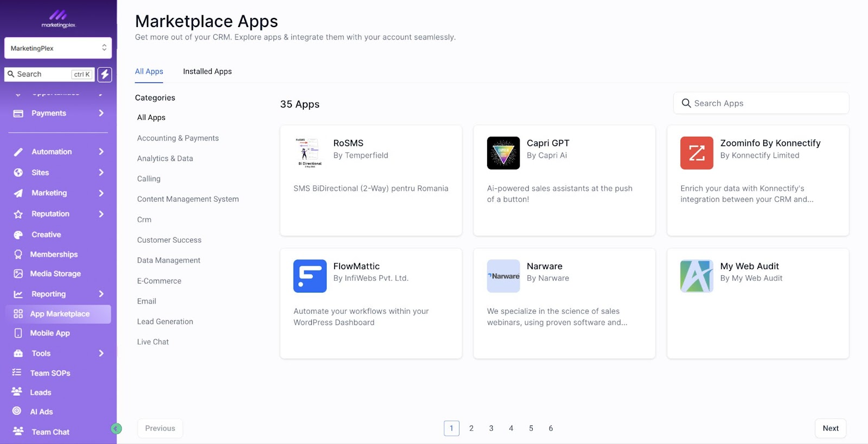Click the Team SOPs checklist icon
Image resolution: width=868 pixels, height=444 pixels.
17,373
